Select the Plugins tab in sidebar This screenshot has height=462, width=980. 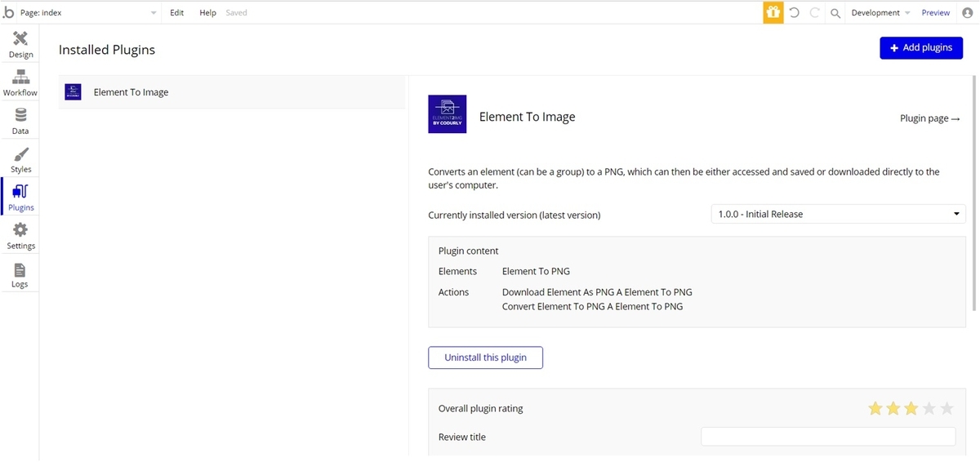20,198
